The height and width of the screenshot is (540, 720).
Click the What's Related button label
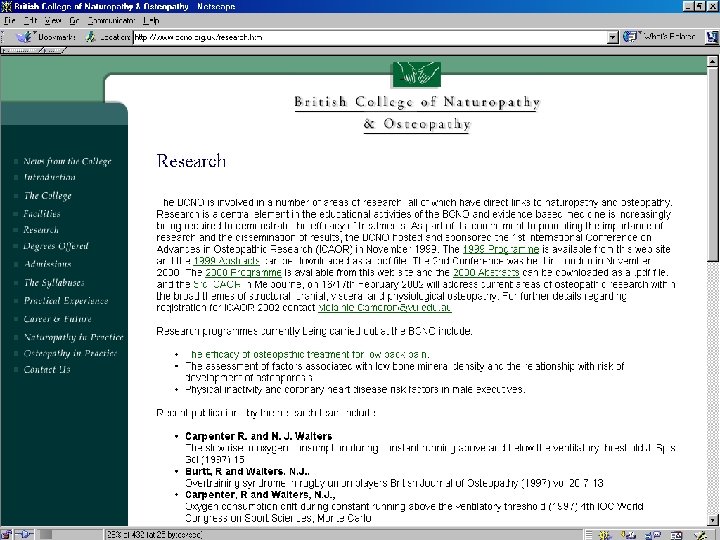coord(669,36)
